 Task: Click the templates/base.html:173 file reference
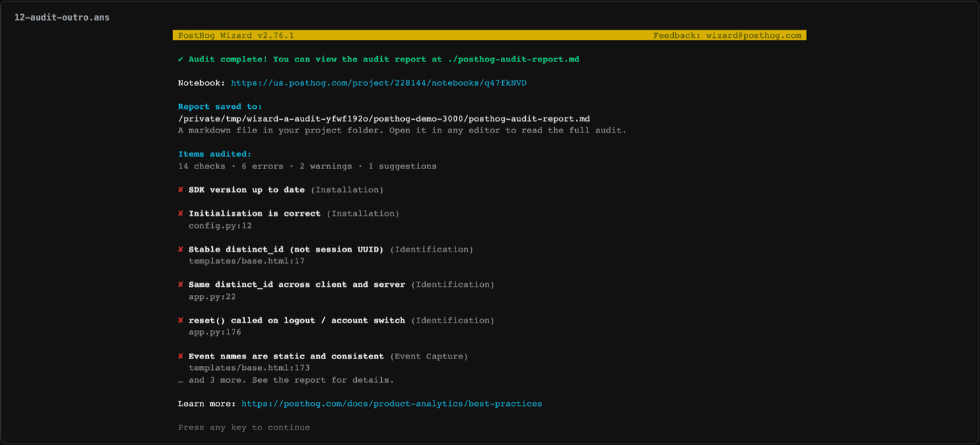point(249,368)
